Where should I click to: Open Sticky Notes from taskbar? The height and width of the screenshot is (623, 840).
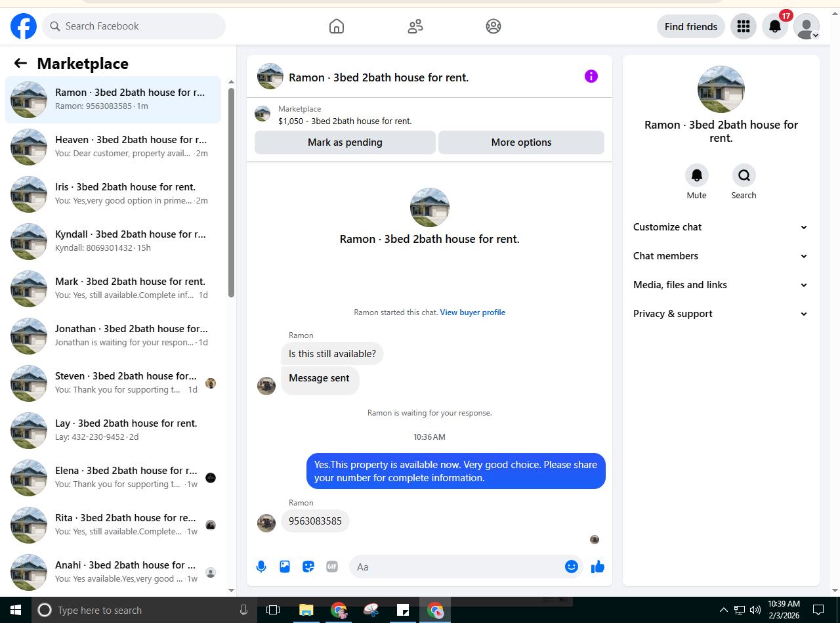[x=404, y=610]
